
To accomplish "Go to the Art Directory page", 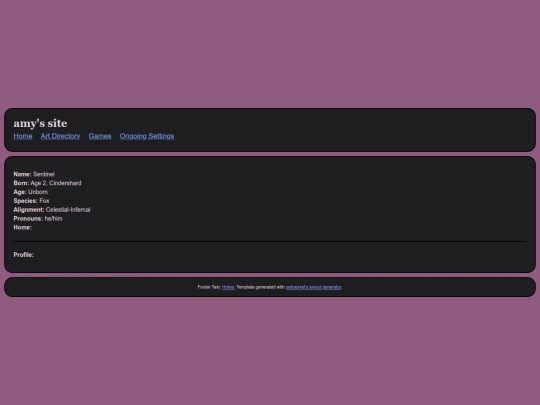I will click(x=60, y=136).
